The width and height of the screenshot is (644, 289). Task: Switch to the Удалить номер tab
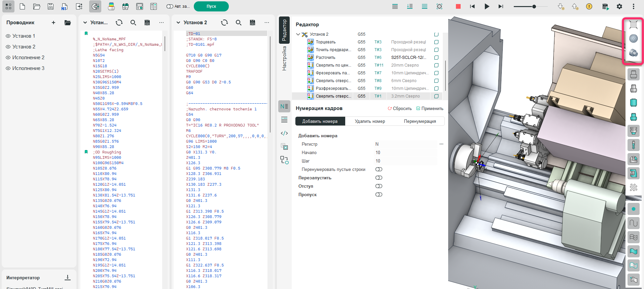370,121
